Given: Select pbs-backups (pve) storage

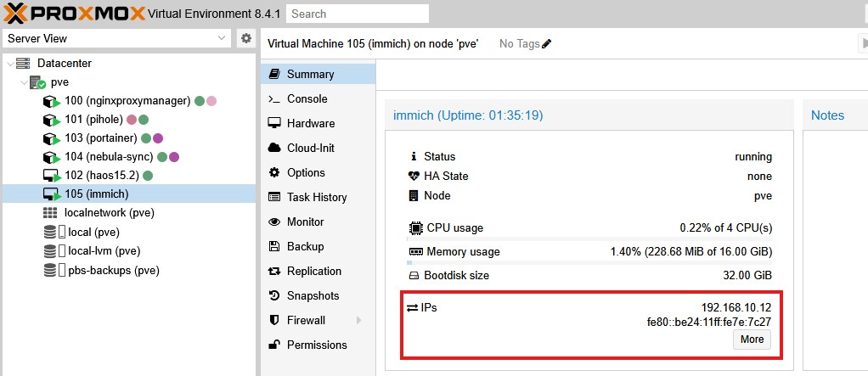Looking at the screenshot, I should [129, 271].
